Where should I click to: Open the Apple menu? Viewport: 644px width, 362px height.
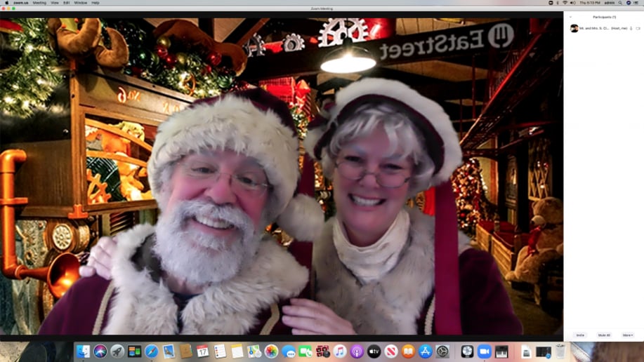tap(6, 3)
